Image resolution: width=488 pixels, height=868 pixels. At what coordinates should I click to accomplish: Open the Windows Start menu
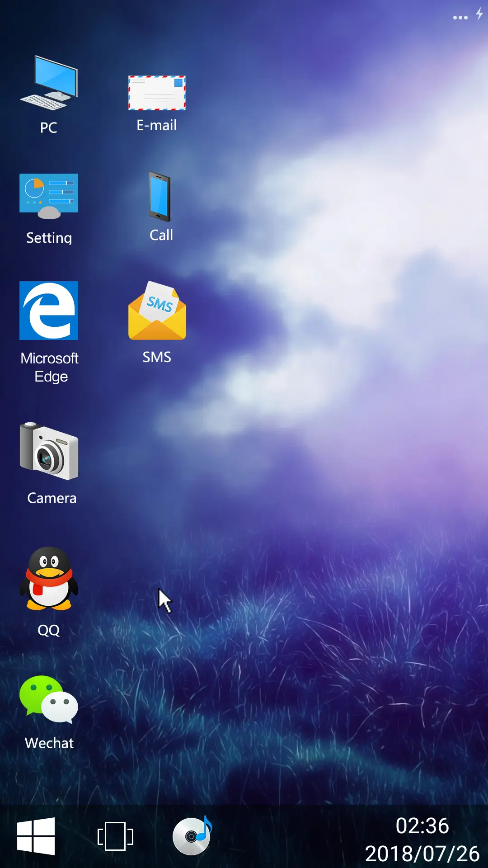coord(36,836)
